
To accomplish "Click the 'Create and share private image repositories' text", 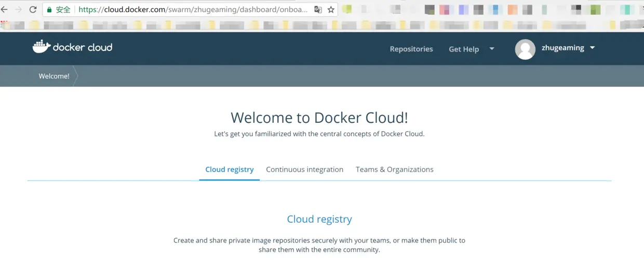I will coord(319,245).
